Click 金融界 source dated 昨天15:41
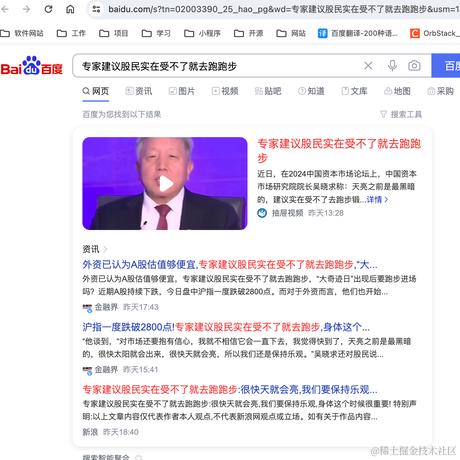Viewport: 460px width, 460px height. pos(106,369)
